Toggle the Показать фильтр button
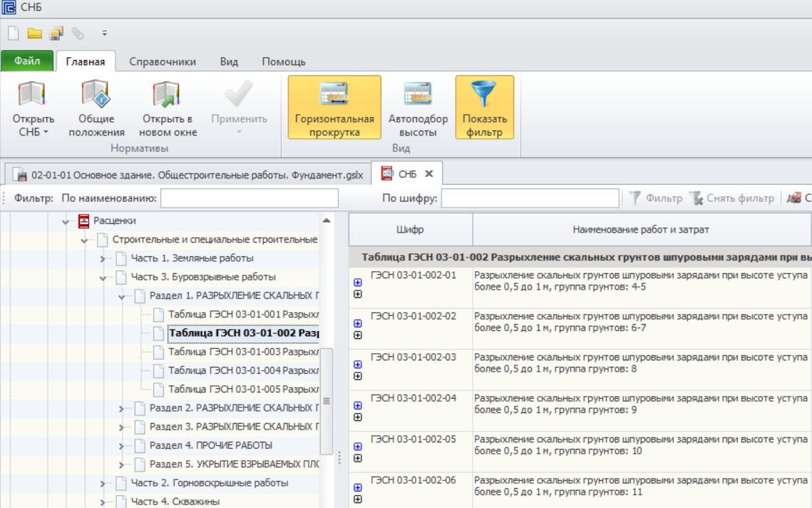Screen dimensions: 812x508 [484, 107]
